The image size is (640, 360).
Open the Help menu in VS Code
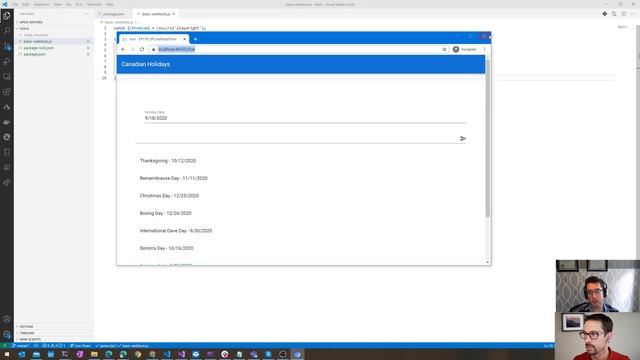point(110,4)
